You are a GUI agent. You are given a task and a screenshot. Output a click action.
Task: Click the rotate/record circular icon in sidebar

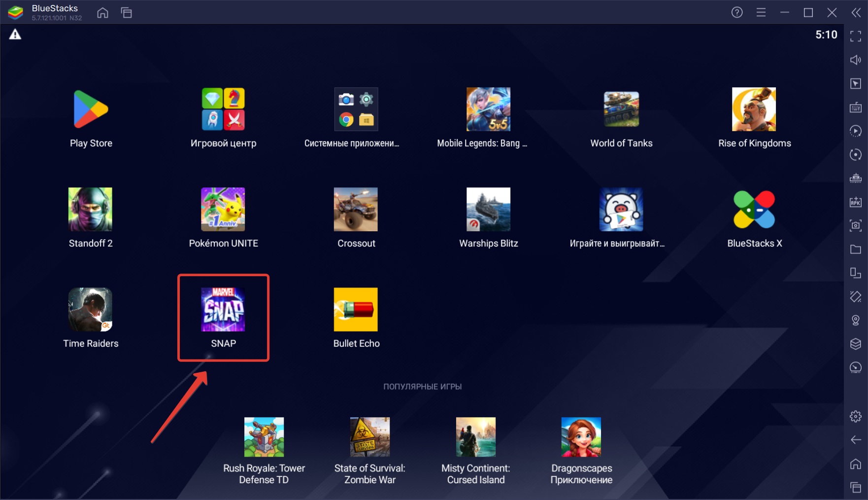pos(856,154)
